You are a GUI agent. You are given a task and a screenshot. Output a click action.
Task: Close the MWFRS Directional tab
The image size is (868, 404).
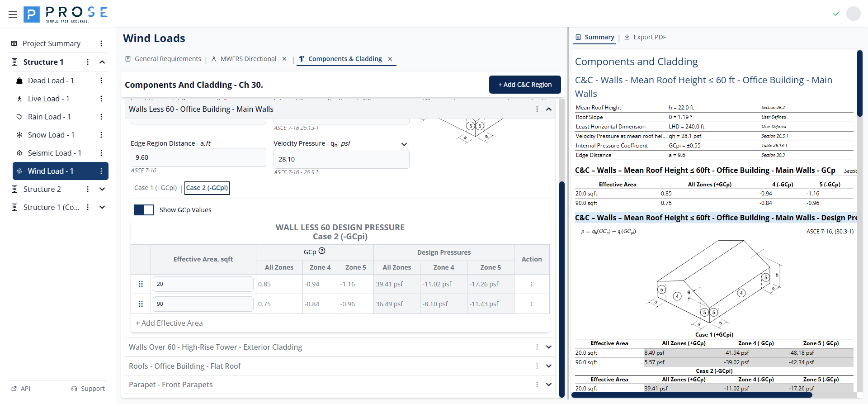284,59
